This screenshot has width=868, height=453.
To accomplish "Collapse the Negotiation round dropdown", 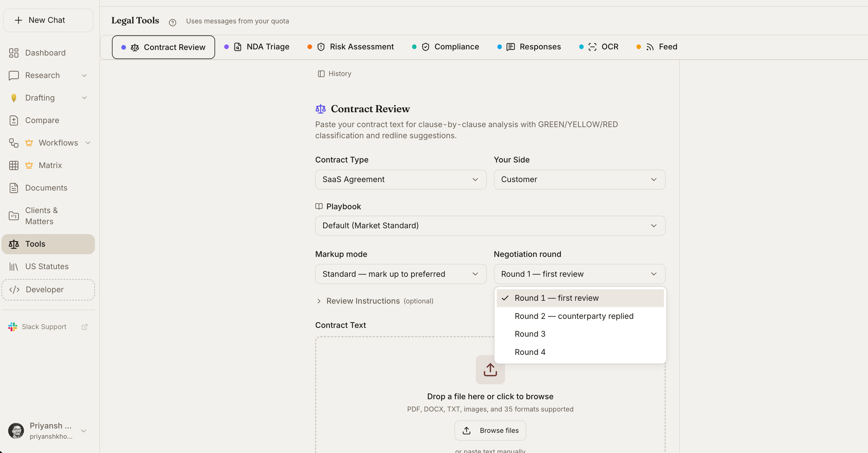I will click(x=580, y=274).
